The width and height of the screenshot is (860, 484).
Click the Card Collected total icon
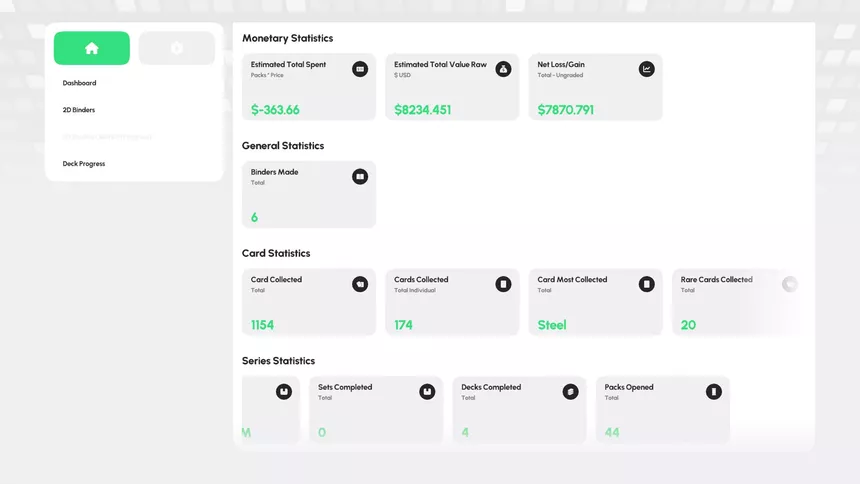click(360, 284)
